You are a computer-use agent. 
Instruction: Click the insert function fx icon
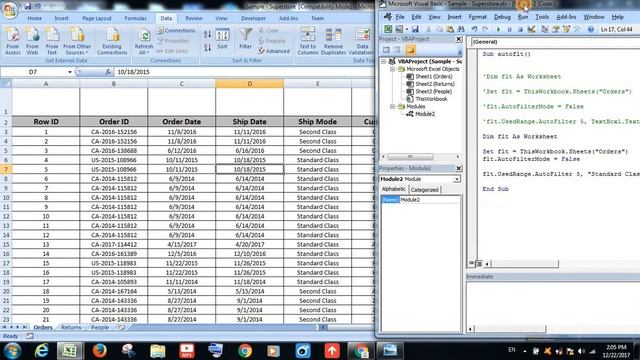[108, 72]
